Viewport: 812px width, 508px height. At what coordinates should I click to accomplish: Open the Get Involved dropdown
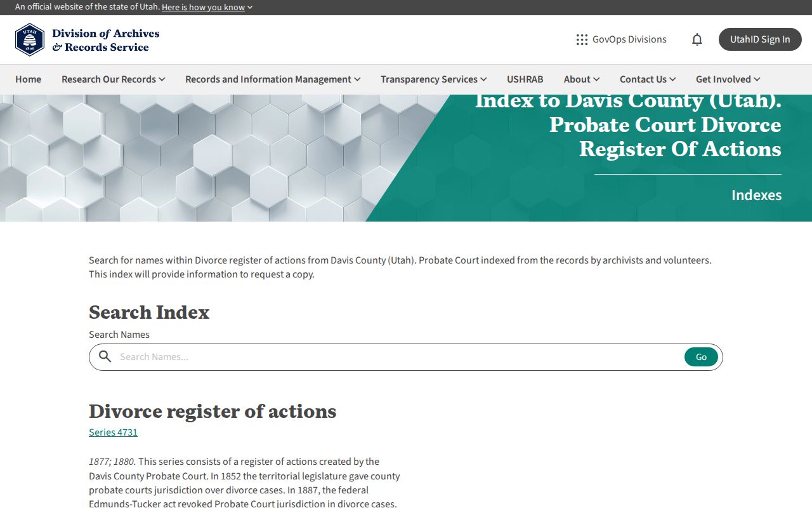728,79
